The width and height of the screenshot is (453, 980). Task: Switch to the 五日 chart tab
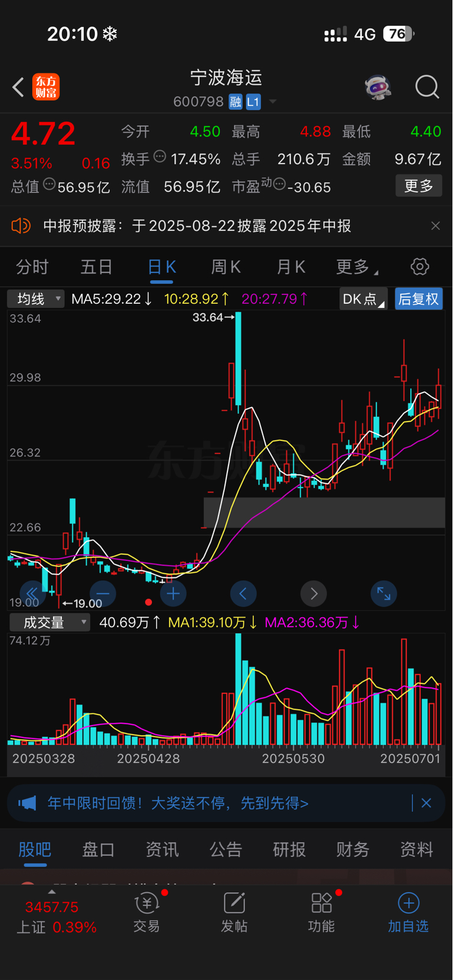click(97, 267)
